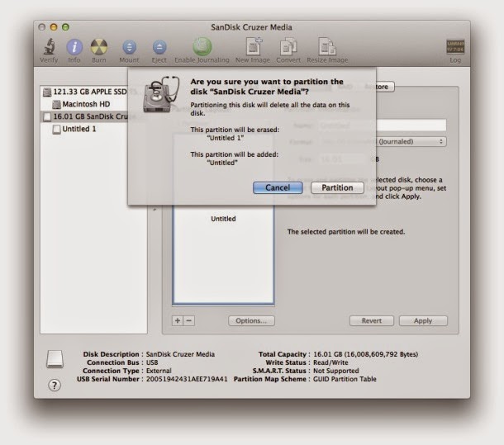Click the "Read/Write" write status value
Screen dimensions: 504x445
(x=330, y=362)
